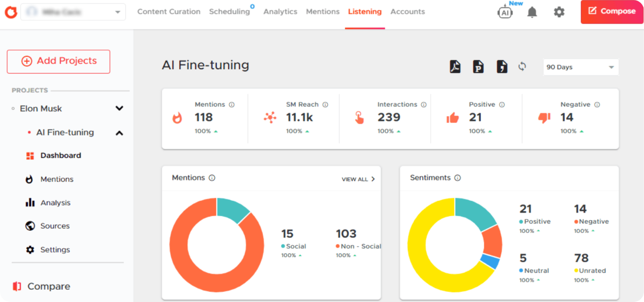644x302 pixels.
Task: Click the Positive thumbs-up icon
Action: click(452, 118)
